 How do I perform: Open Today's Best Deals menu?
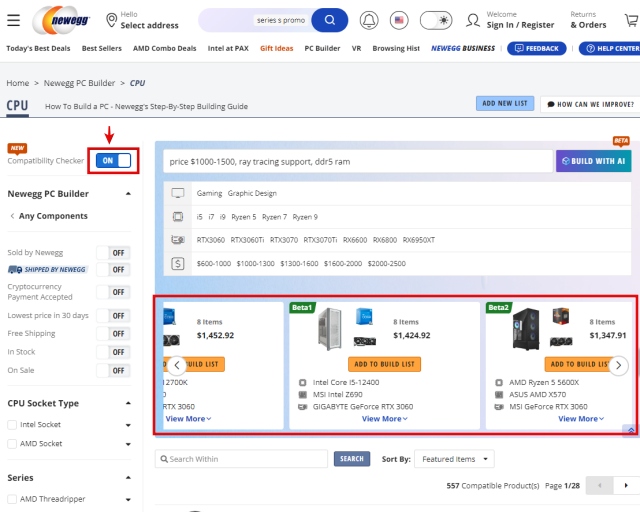click(x=38, y=49)
